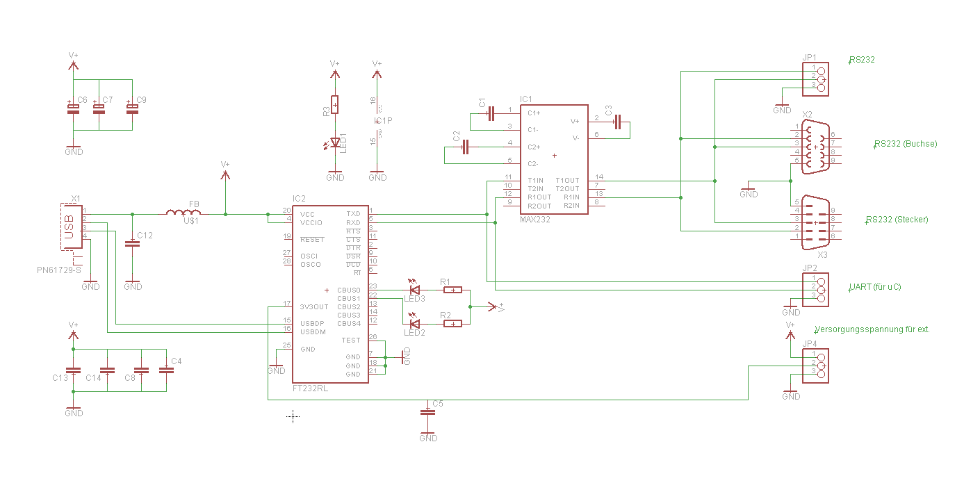Select capacitor C8 symbol

(x=141, y=371)
